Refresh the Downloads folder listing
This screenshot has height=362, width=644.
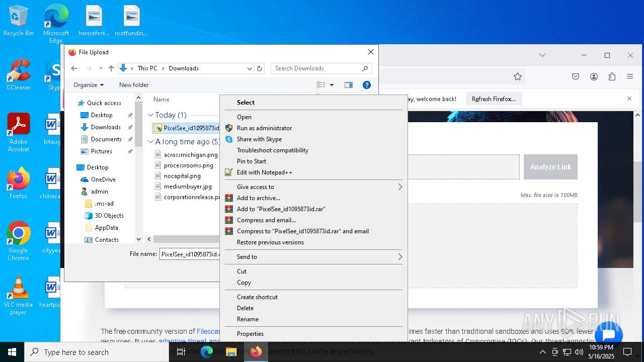pos(260,68)
